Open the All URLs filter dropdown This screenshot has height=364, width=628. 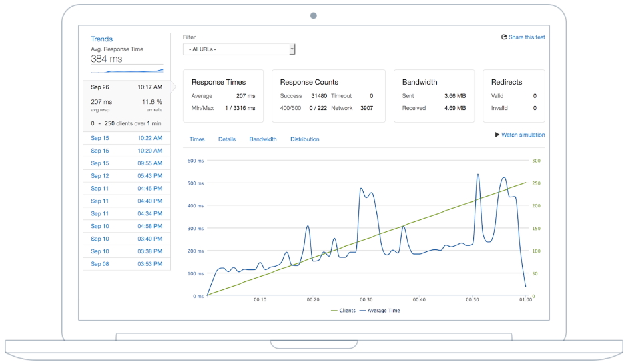[239, 49]
